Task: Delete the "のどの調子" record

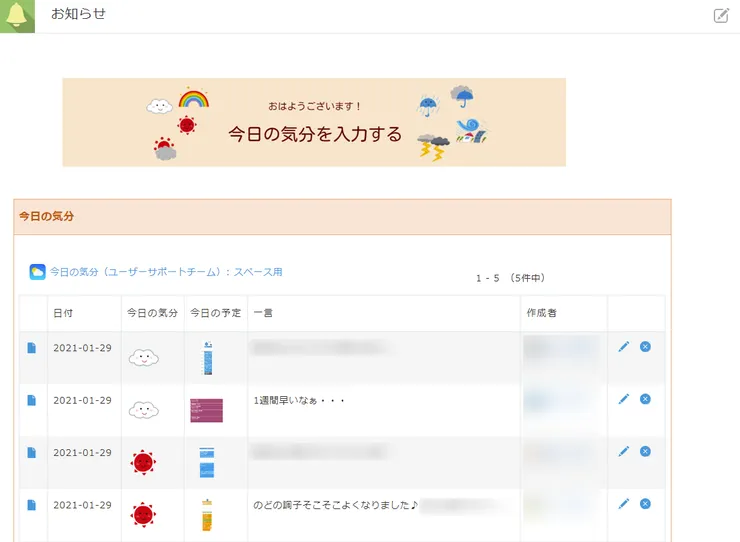Action: (x=645, y=504)
